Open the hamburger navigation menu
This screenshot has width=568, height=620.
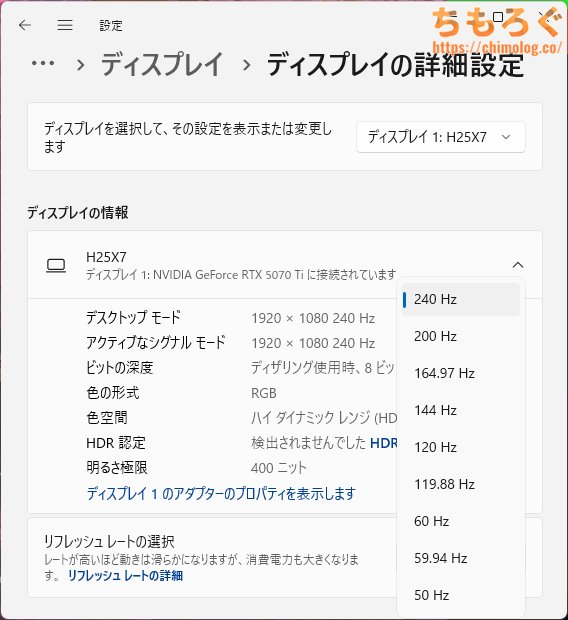pyautogui.click(x=65, y=25)
